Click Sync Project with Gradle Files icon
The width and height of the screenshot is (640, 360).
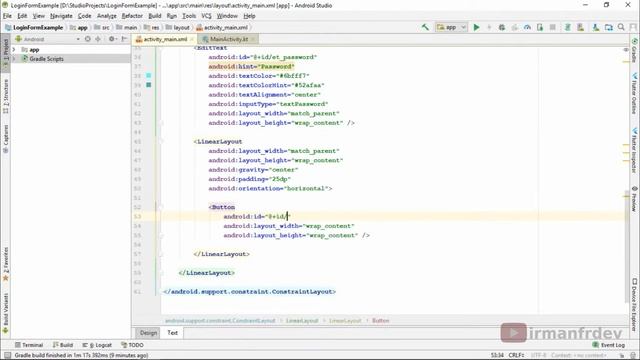567,27
